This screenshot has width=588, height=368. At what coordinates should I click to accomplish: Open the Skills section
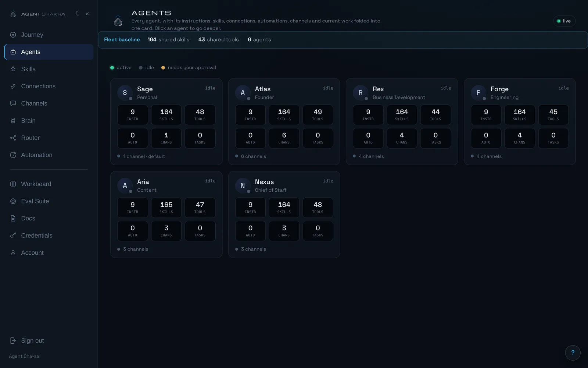pyautogui.click(x=49, y=69)
